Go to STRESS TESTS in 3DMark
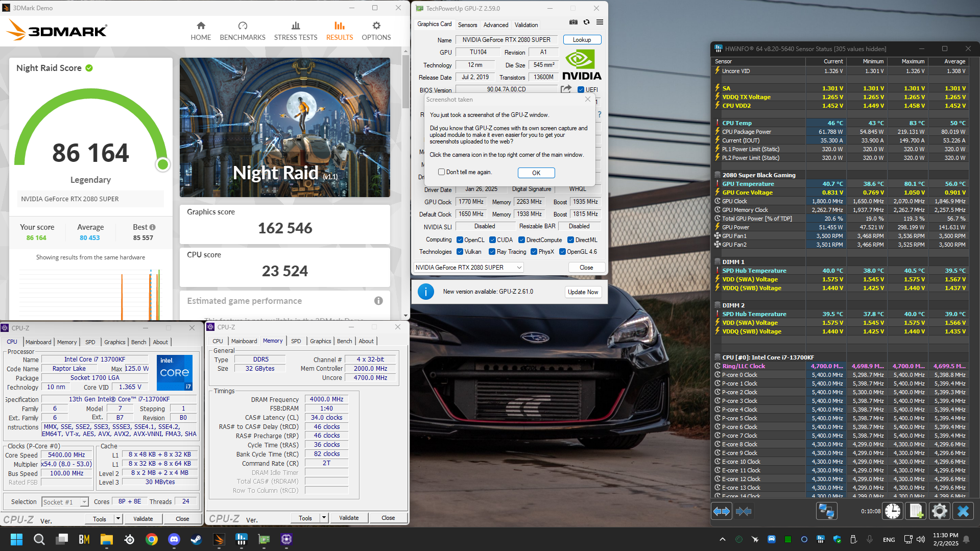 tap(296, 31)
